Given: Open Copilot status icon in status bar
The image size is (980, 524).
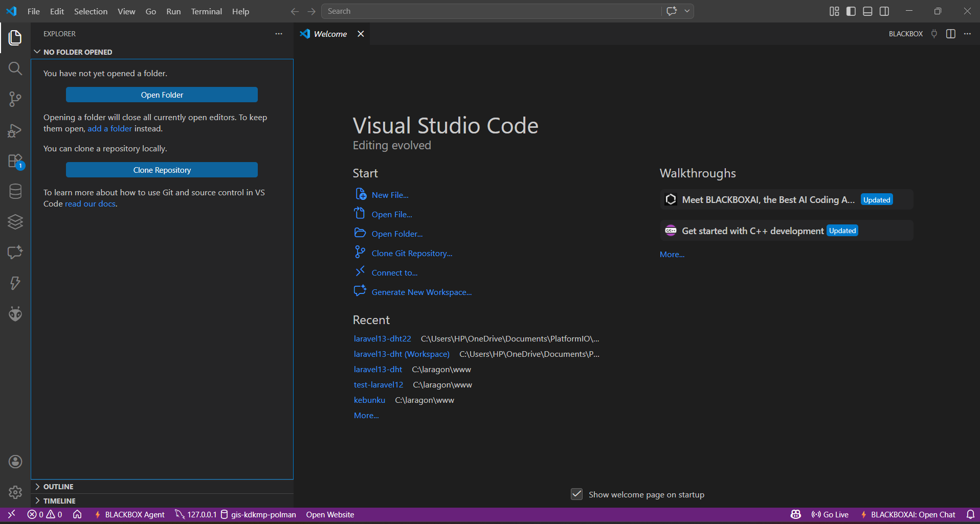Looking at the screenshot, I should [795, 514].
